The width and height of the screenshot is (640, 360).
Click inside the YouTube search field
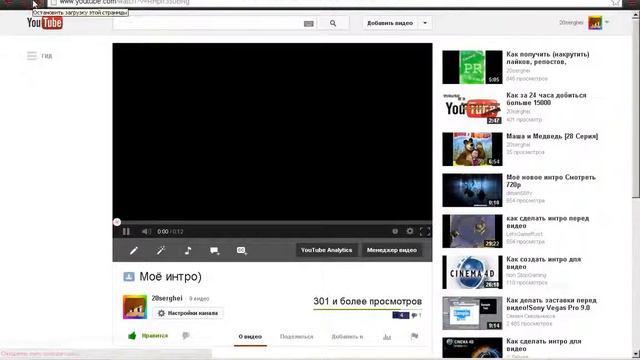click(x=208, y=23)
